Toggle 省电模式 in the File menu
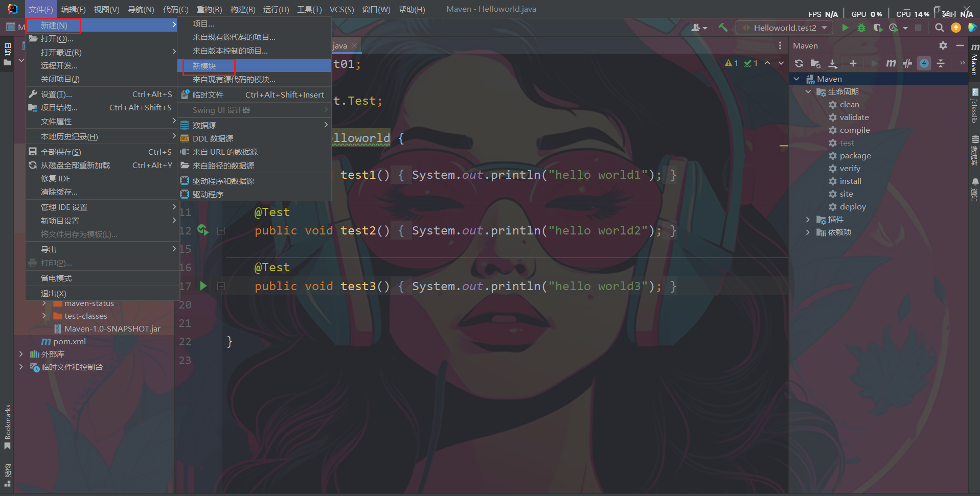980x496 pixels. 102,278
